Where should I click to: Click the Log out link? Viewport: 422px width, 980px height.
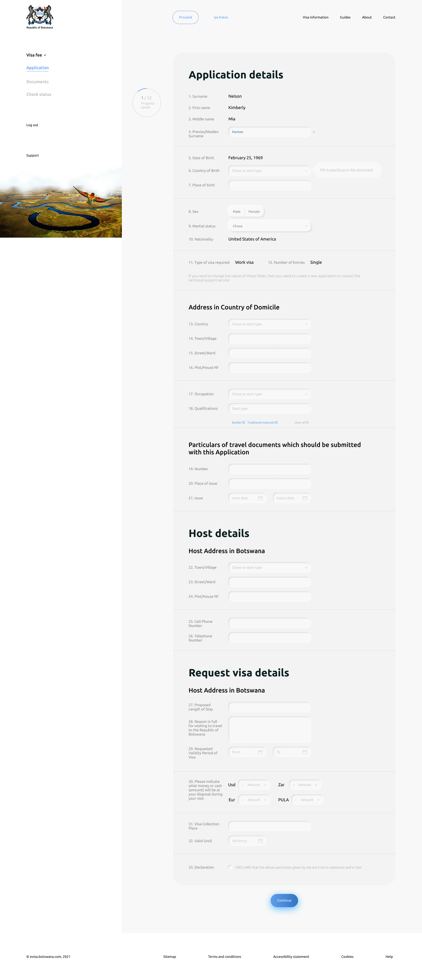coord(32,125)
